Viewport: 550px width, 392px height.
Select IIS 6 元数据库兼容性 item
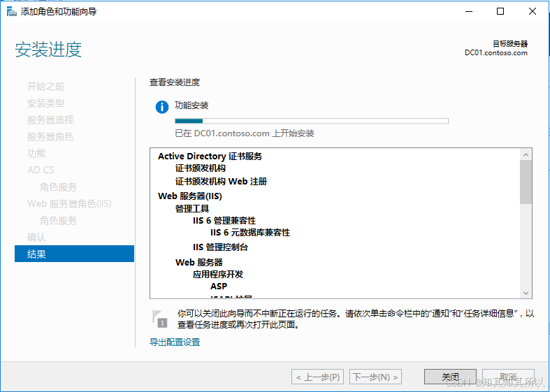point(249,233)
